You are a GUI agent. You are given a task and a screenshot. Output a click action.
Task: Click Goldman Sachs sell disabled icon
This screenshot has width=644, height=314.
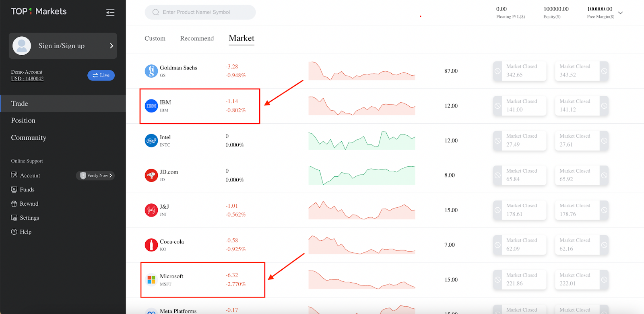click(x=497, y=71)
